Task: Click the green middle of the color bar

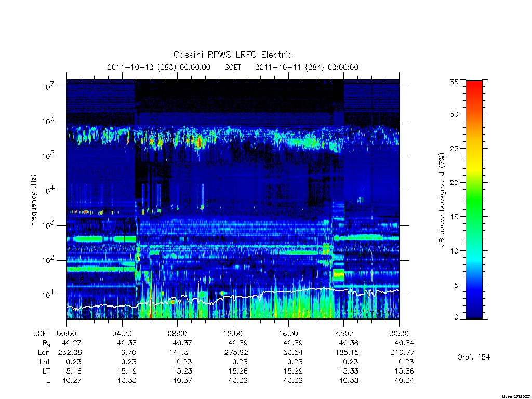Action: [474, 200]
